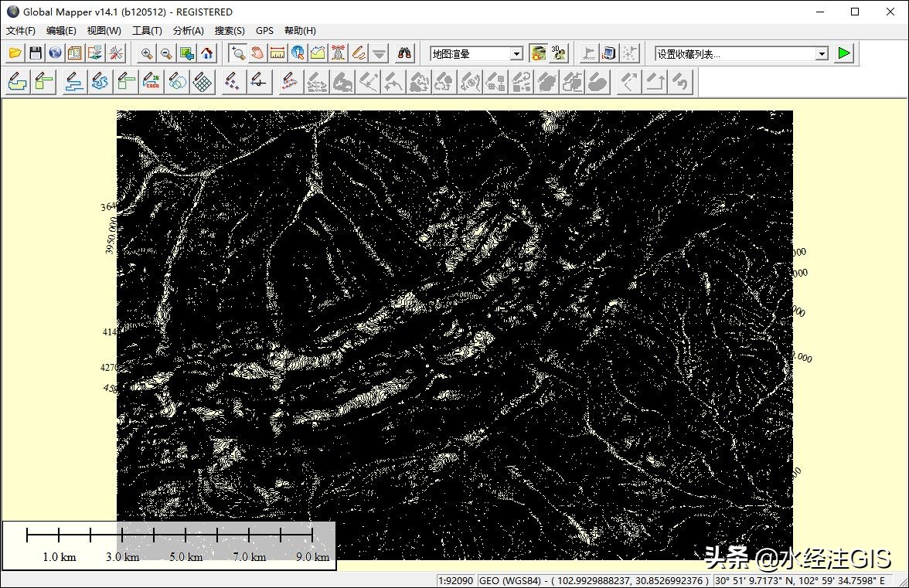Click the Save workspace floppy disk icon

[35, 53]
